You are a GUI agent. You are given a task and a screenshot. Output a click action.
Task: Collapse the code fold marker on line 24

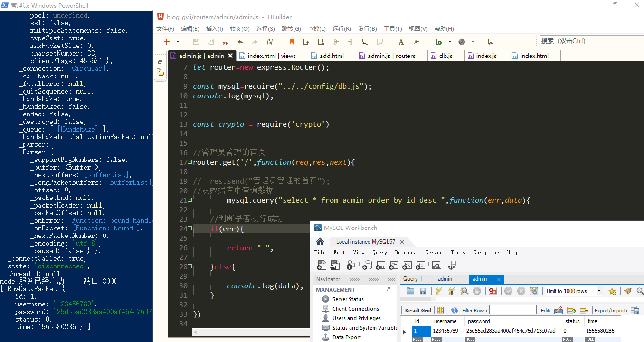189,229
